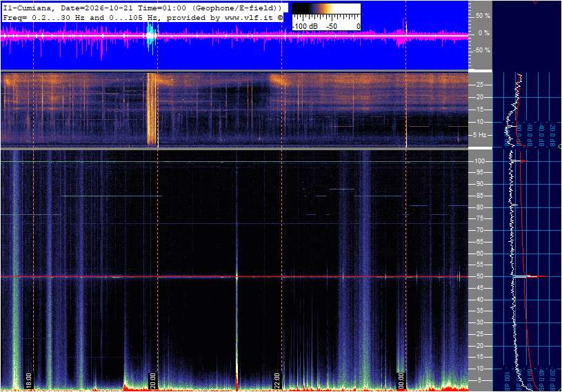The image size is (562, 392).
Task: Click the '0 %' amplitude axis label
Action: [483, 33]
